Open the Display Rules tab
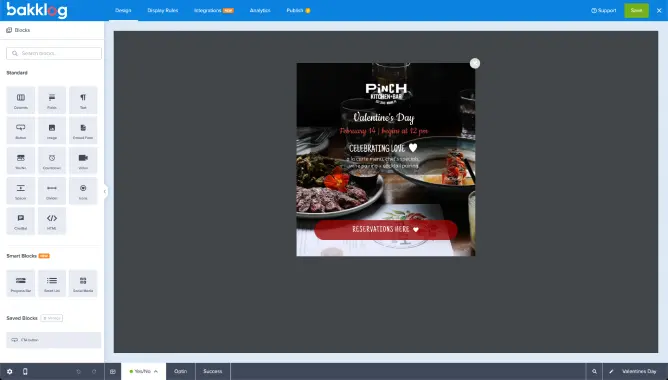 (163, 10)
